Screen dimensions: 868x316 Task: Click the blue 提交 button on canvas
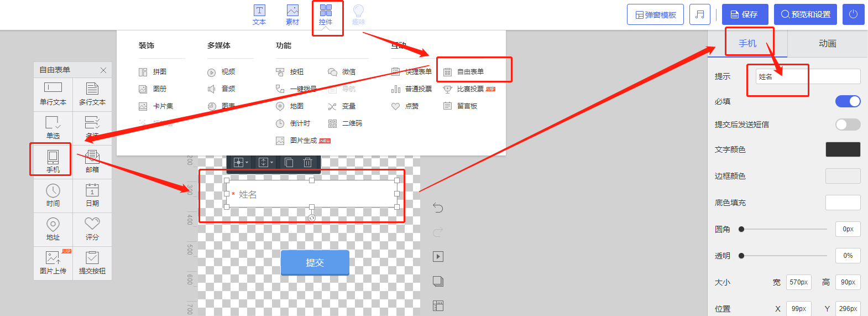click(x=315, y=262)
